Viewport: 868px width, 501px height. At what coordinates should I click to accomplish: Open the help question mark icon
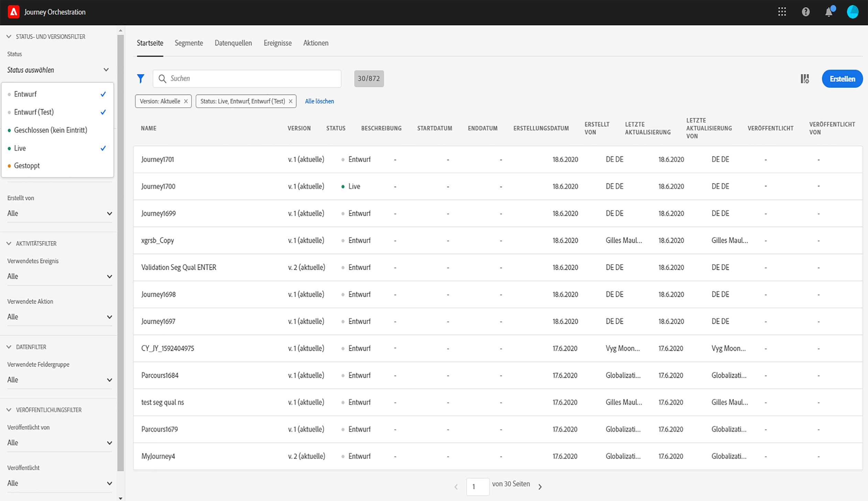tap(806, 12)
